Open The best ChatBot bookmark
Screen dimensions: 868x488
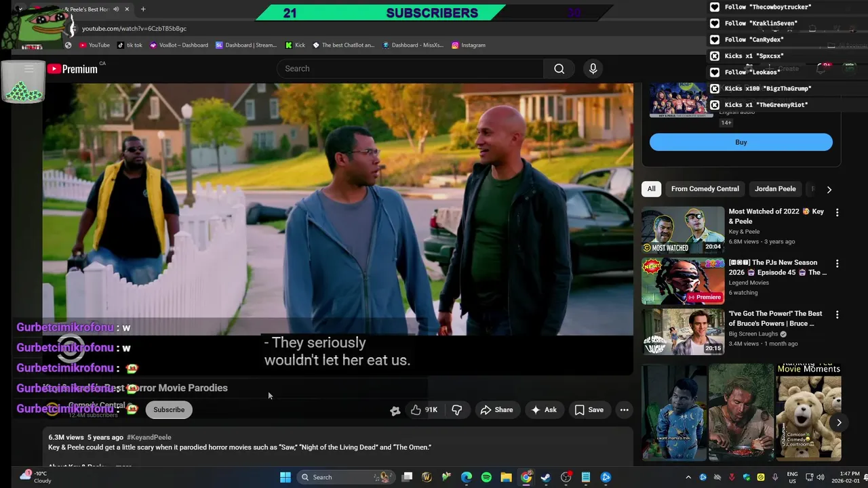343,45
